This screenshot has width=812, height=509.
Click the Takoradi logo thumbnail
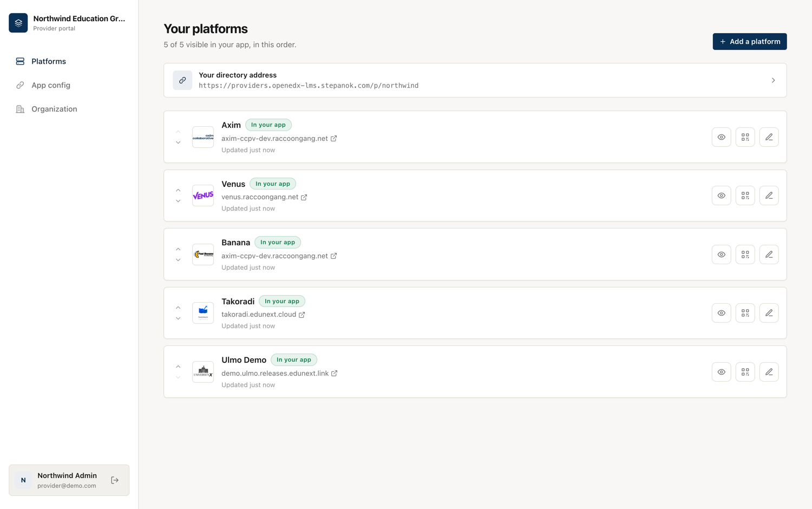click(x=203, y=313)
